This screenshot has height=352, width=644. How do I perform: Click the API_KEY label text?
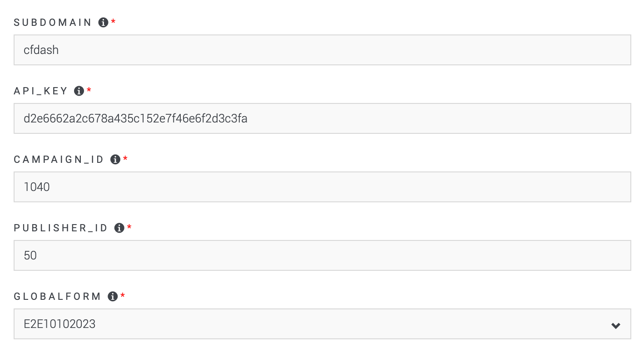pyautogui.click(x=40, y=90)
